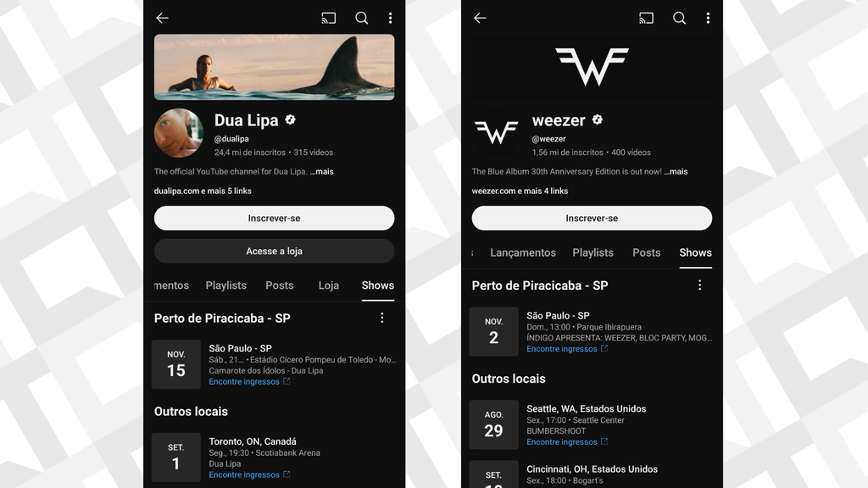This screenshot has width=868, height=488.
Task: Tap Dua Lipa profile picture
Action: tap(178, 133)
